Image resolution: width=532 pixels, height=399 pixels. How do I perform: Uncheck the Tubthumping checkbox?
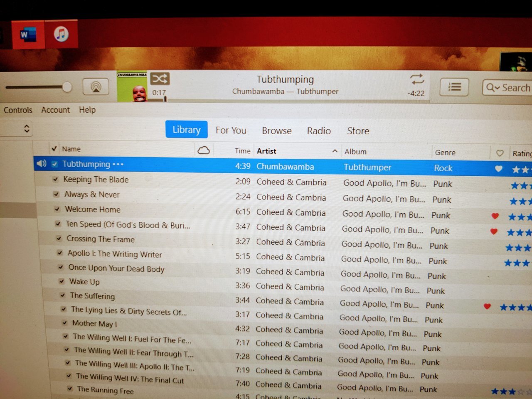(x=54, y=164)
